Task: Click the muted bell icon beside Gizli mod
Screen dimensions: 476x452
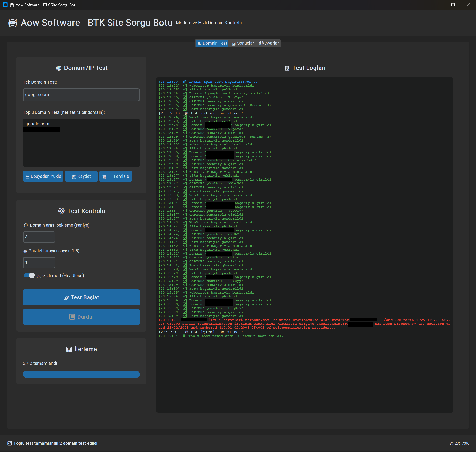Action: [x=39, y=276]
